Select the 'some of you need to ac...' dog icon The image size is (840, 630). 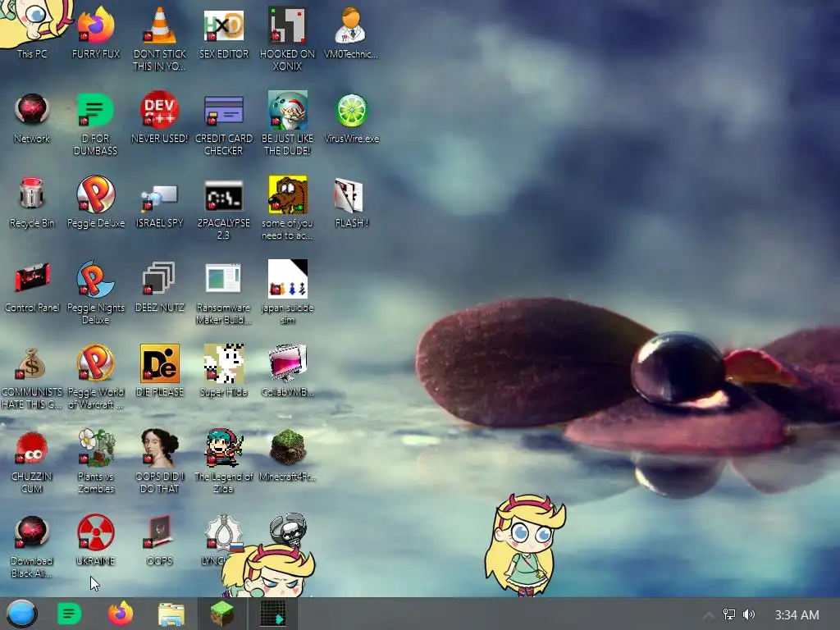coord(287,209)
